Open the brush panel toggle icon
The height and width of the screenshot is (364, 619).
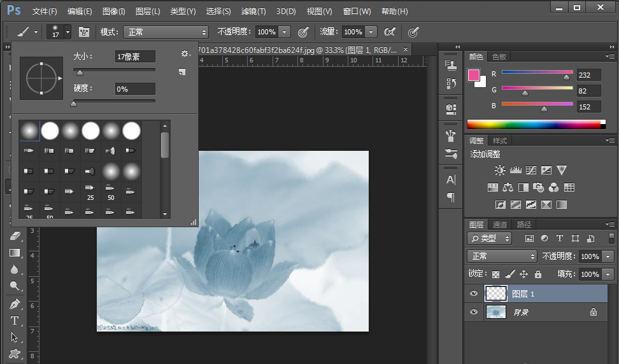tap(84, 32)
